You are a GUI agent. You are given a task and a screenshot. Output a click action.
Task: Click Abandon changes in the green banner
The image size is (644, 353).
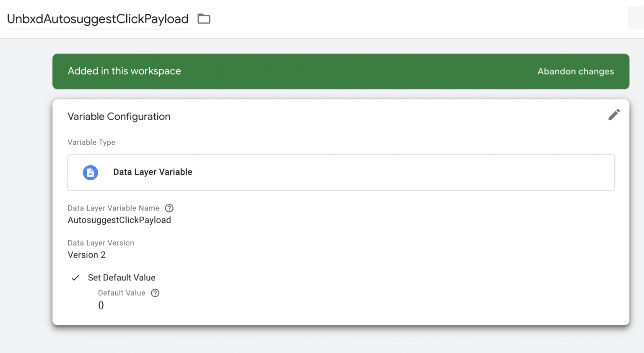click(576, 71)
